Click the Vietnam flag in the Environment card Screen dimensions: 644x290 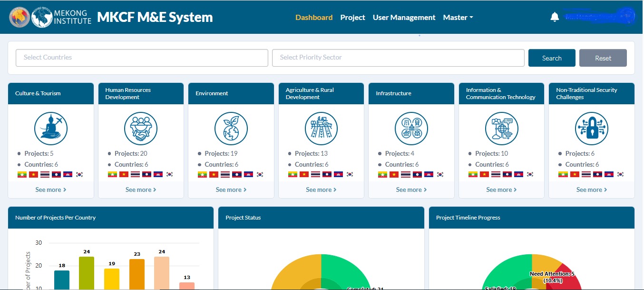click(x=214, y=174)
